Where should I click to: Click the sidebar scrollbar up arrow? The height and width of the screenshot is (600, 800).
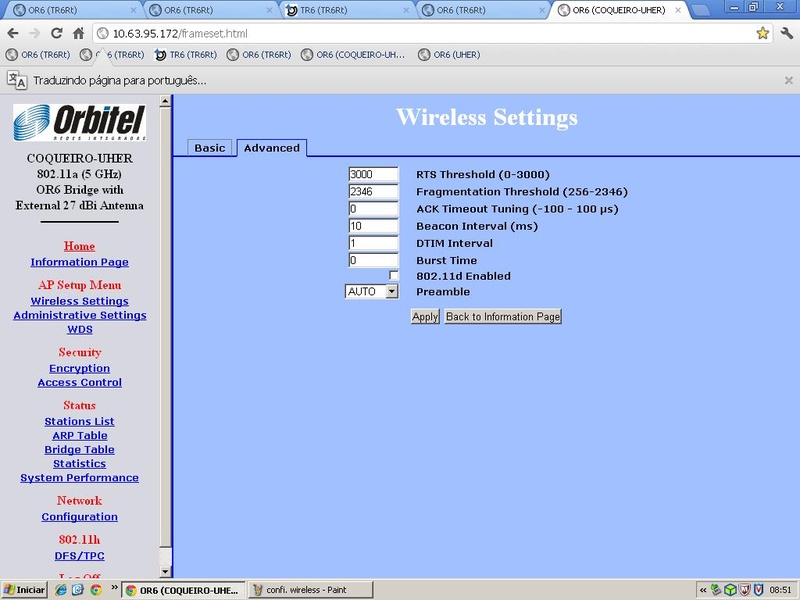pyautogui.click(x=165, y=101)
